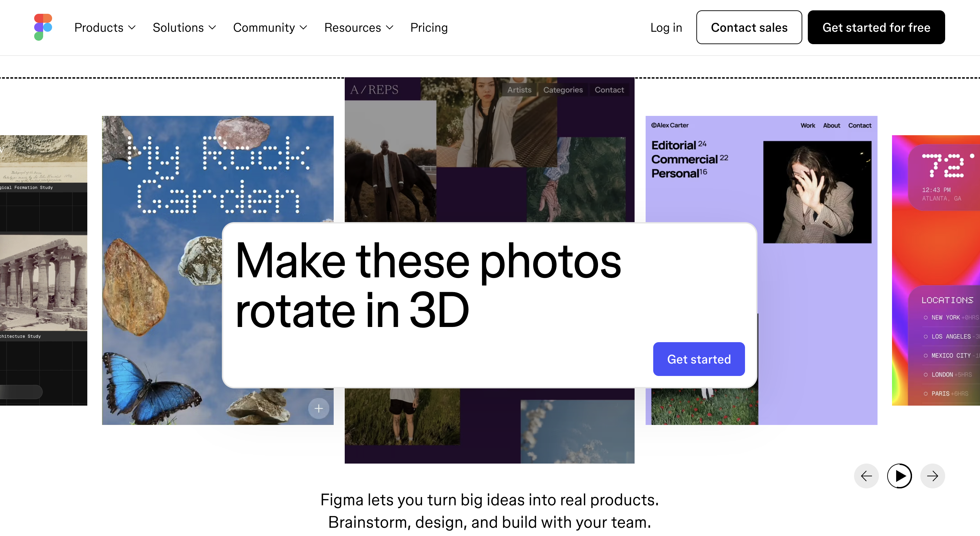Click Artists tab in A/REPS preview
The image size is (980, 536).
[x=519, y=90]
